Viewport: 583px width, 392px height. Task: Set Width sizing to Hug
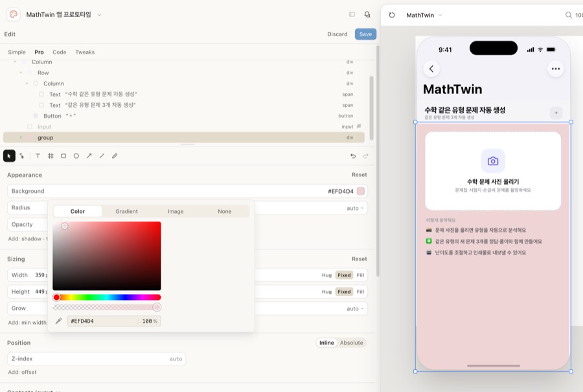click(326, 275)
